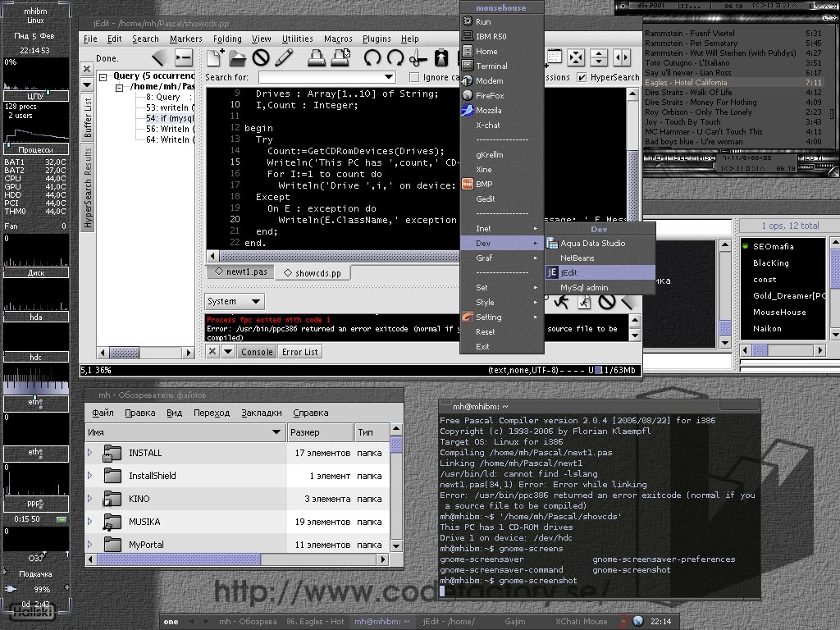
Task: Click the jE icon in the Dev submenu
Action: 552,272
